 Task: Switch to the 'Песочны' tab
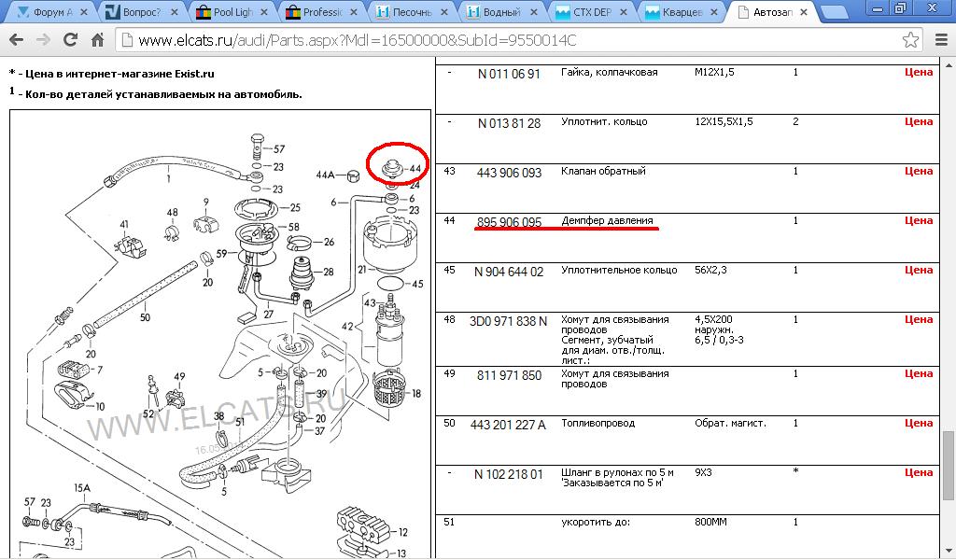click(x=409, y=13)
